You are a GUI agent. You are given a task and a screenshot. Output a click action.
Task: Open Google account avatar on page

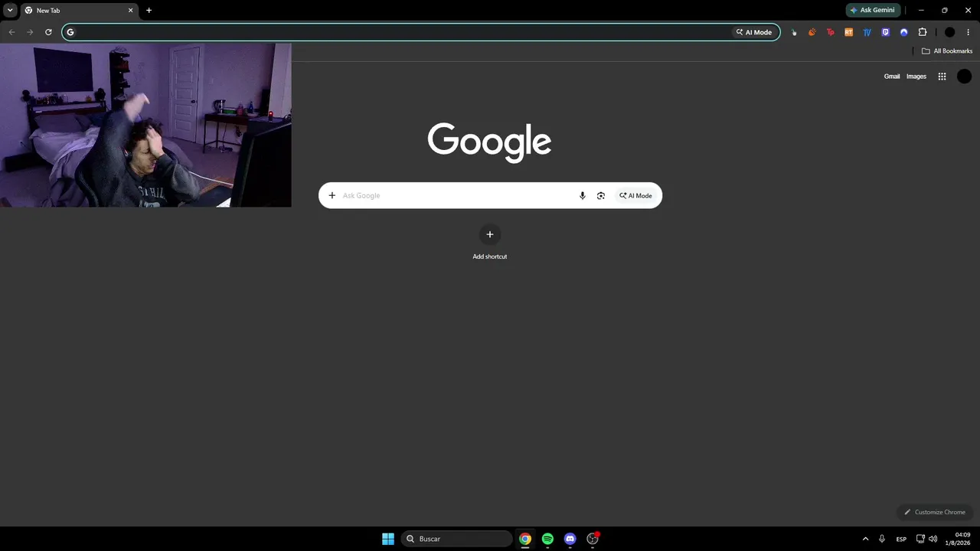tap(964, 77)
